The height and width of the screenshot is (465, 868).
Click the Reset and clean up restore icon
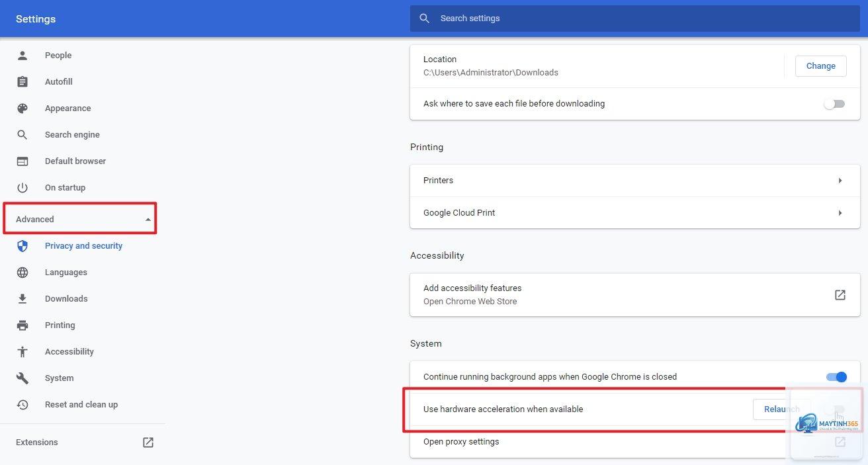pos(22,405)
